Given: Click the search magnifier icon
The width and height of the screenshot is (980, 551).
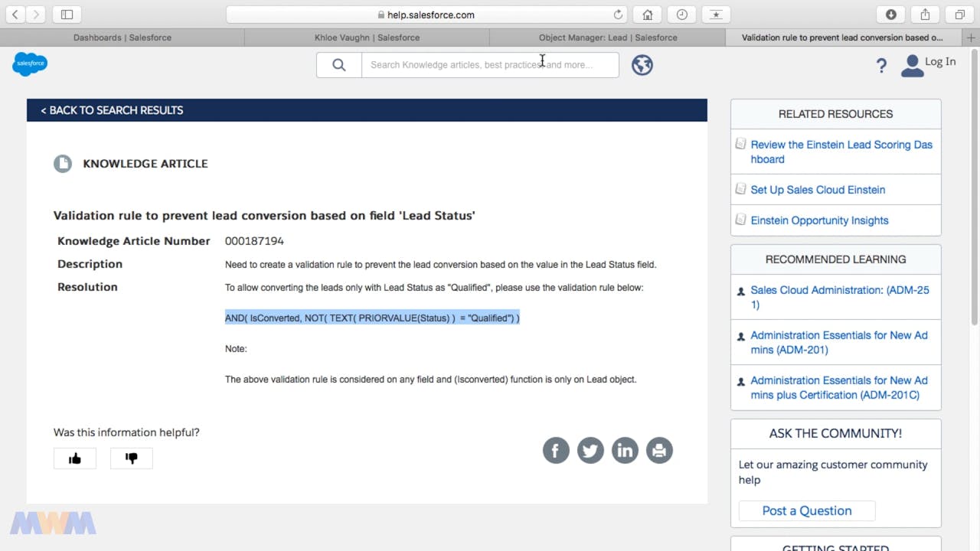Looking at the screenshot, I should tap(339, 65).
